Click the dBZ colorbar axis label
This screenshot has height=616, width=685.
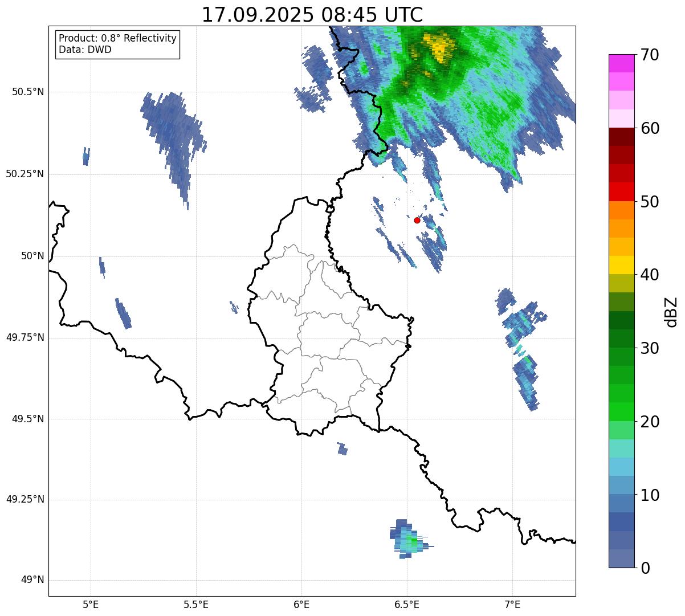coord(672,312)
